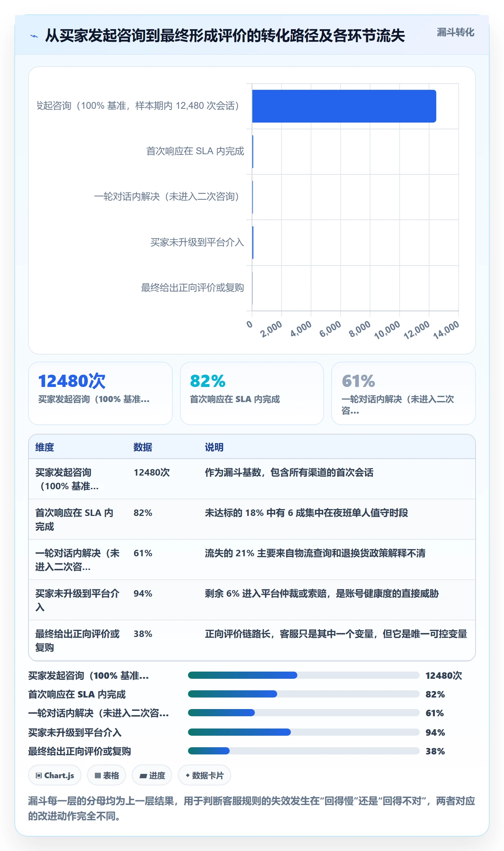
Task: Select the Chart.js chip
Action: click(x=55, y=775)
